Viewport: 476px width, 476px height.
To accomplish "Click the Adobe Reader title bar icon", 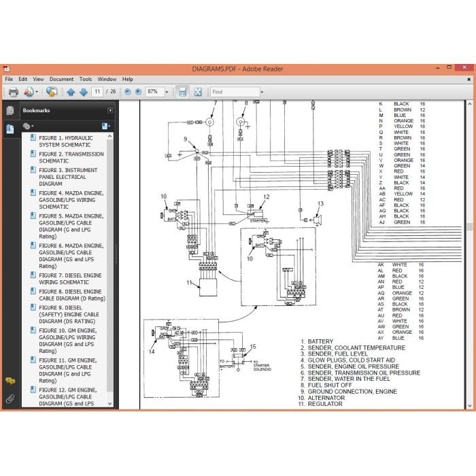I will [6, 69].
